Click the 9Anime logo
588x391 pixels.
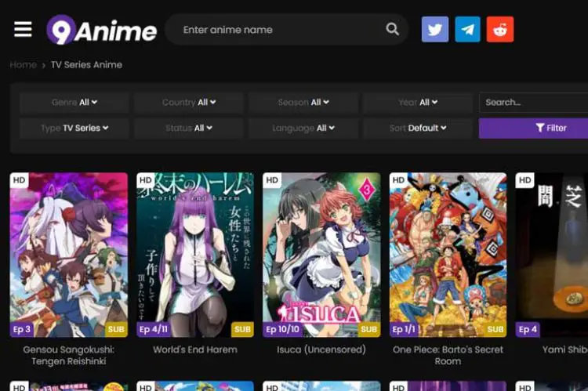tap(102, 30)
